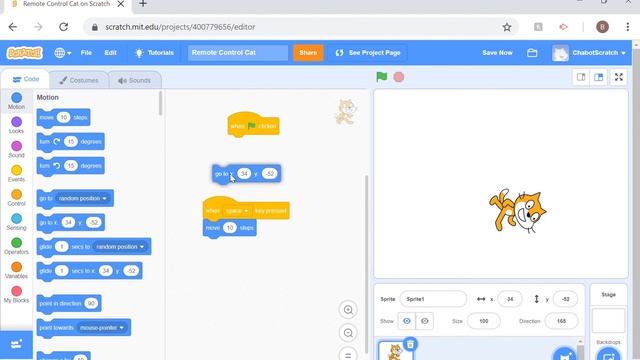Viewport: 640px width, 360px height.
Task: Expand the space key dropdown in script
Action: 237,211
